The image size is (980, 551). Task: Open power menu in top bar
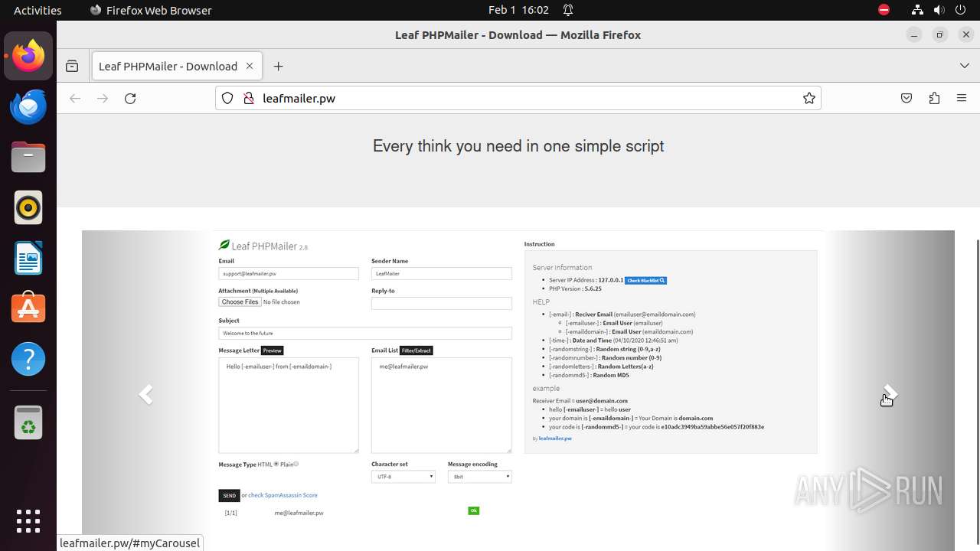pos(960,10)
